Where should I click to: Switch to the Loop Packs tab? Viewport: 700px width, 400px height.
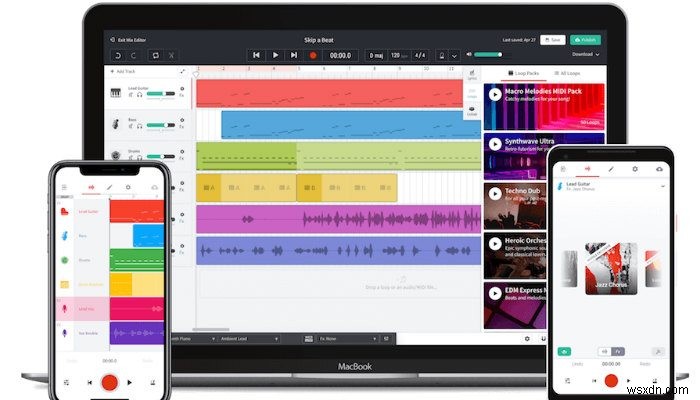point(524,73)
